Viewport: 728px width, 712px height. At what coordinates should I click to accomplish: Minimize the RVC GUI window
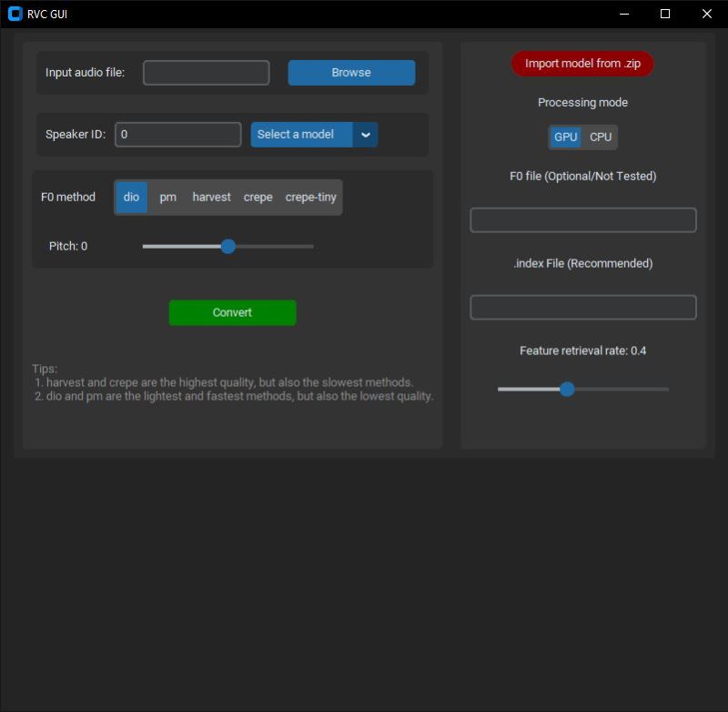623,14
